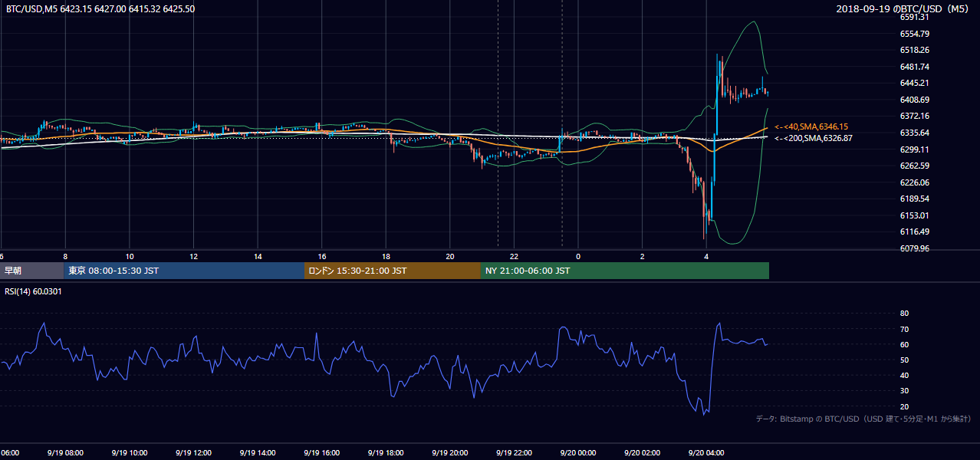
Task: Click the 9/19 20:00 time axis label
Action: pos(449,453)
